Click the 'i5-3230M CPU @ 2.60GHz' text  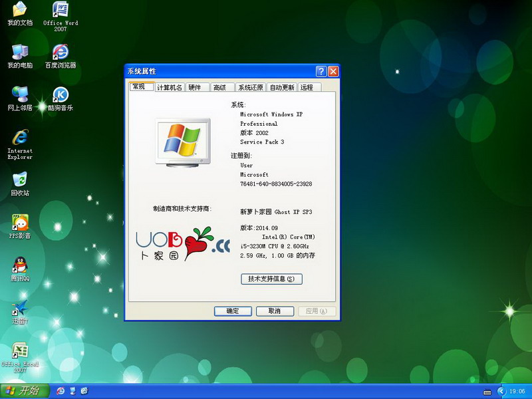click(x=275, y=246)
